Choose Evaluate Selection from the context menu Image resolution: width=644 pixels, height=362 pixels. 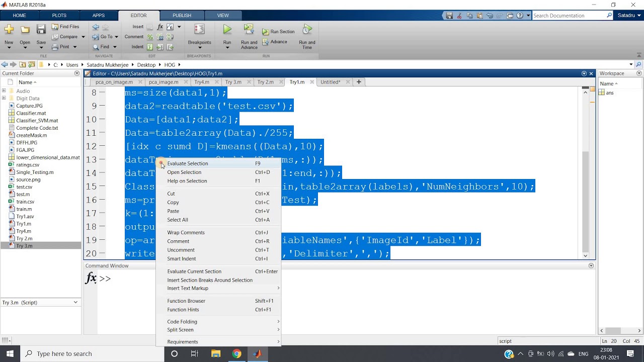pos(218,163)
